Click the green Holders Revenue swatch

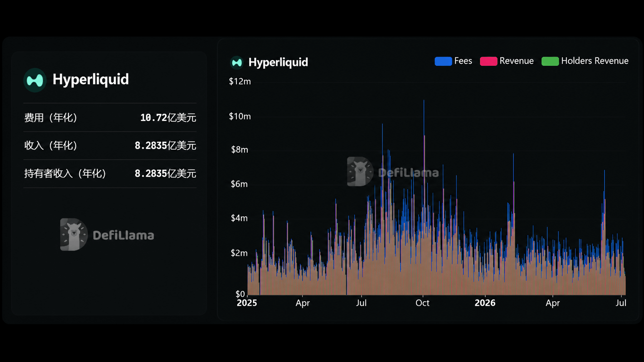tap(550, 61)
